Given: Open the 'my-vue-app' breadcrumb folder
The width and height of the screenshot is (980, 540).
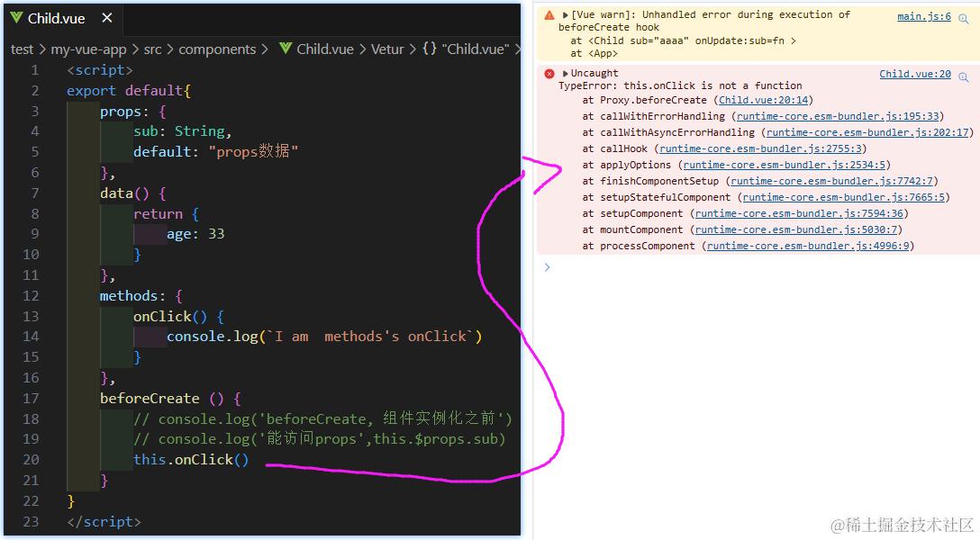Looking at the screenshot, I should [x=88, y=49].
